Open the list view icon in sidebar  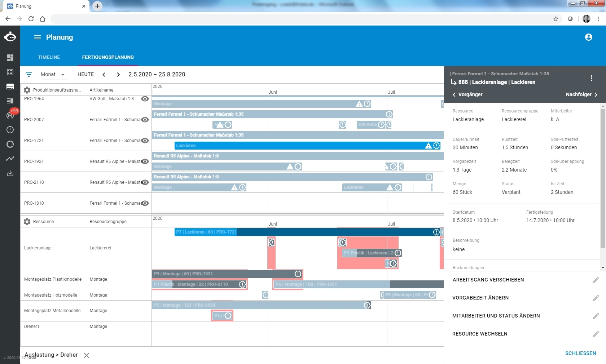click(10, 72)
